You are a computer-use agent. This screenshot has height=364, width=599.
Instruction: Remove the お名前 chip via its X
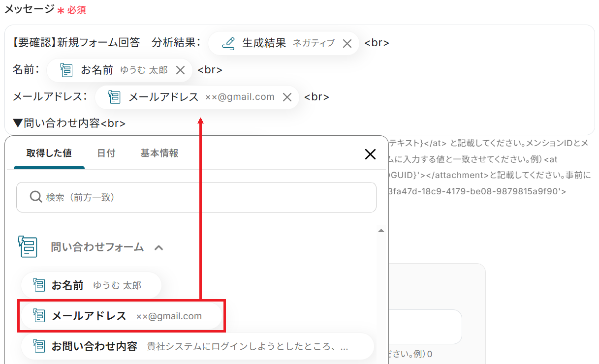pyautogui.click(x=181, y=70)
